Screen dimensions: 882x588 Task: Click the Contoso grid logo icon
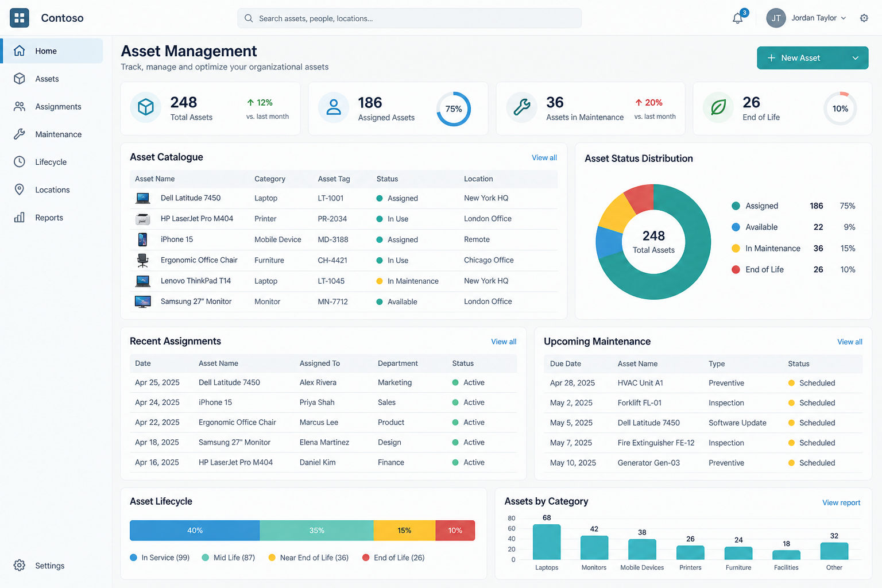pos(20,18)
